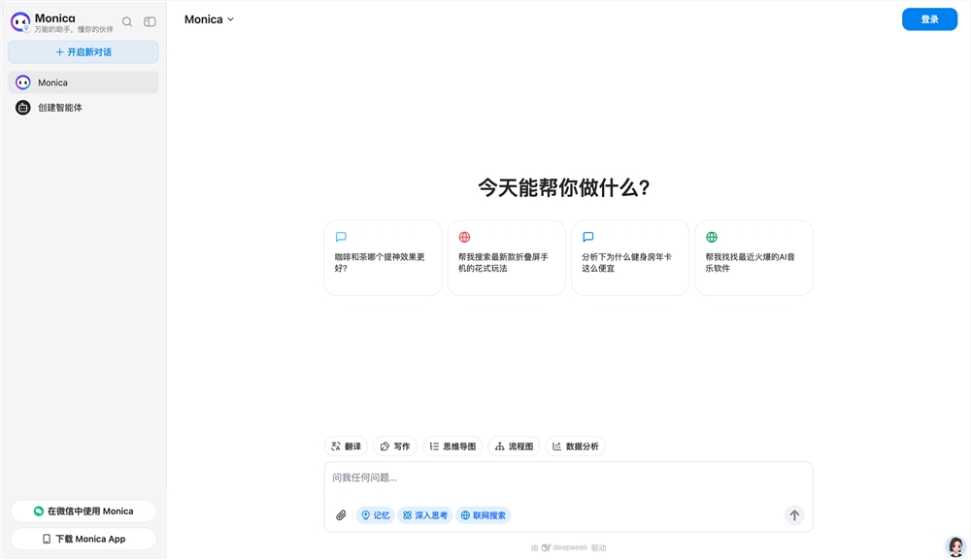Enable the 记忆 memory toggle
This screenshot has width=971, height=560.
(x=376, y=514)
